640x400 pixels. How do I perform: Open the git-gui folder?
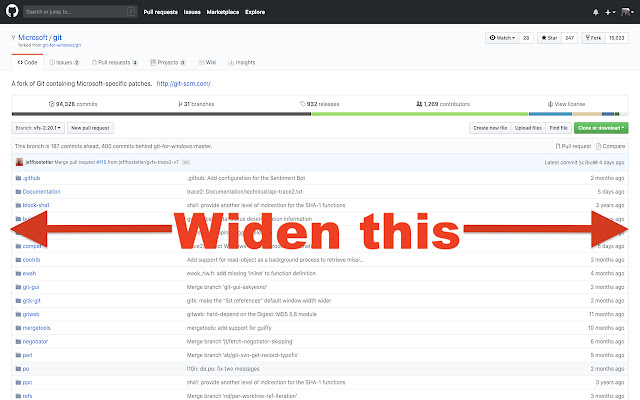[x=31, y=287]
